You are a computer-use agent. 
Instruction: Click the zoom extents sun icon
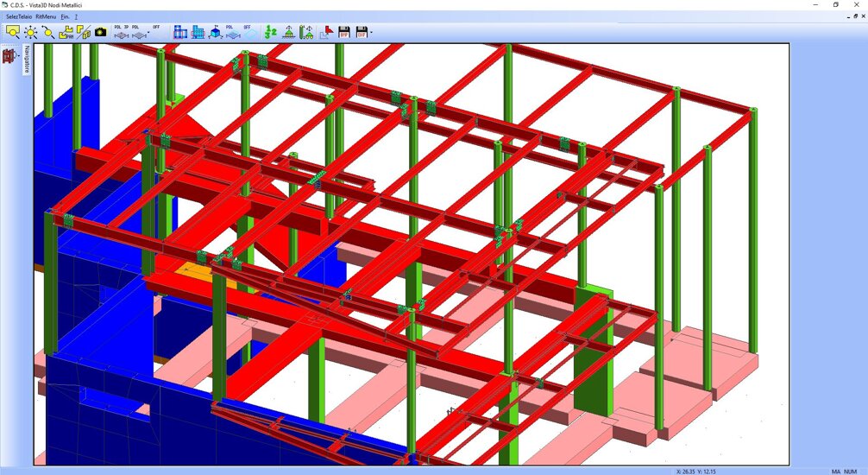point(30,32)
